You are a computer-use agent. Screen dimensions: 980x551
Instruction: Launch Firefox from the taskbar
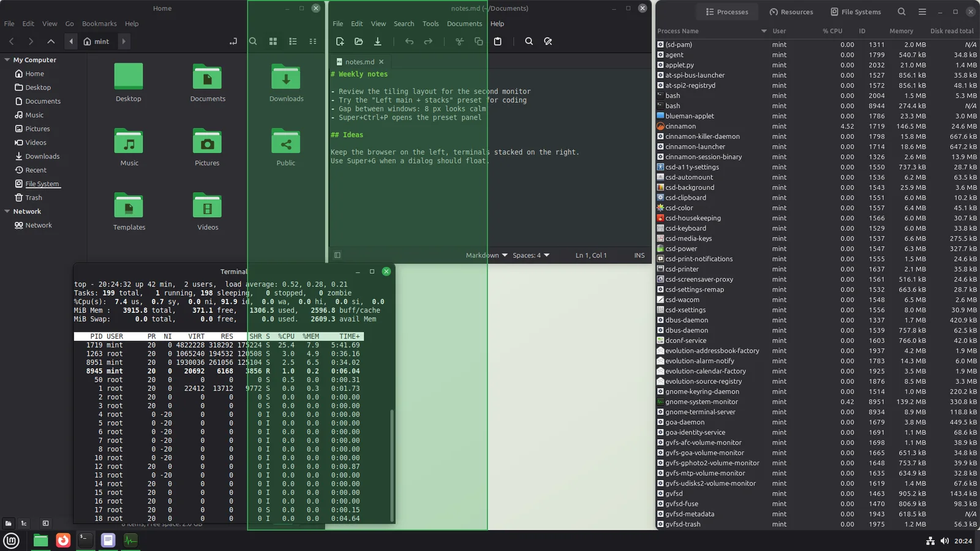(63, 540)
